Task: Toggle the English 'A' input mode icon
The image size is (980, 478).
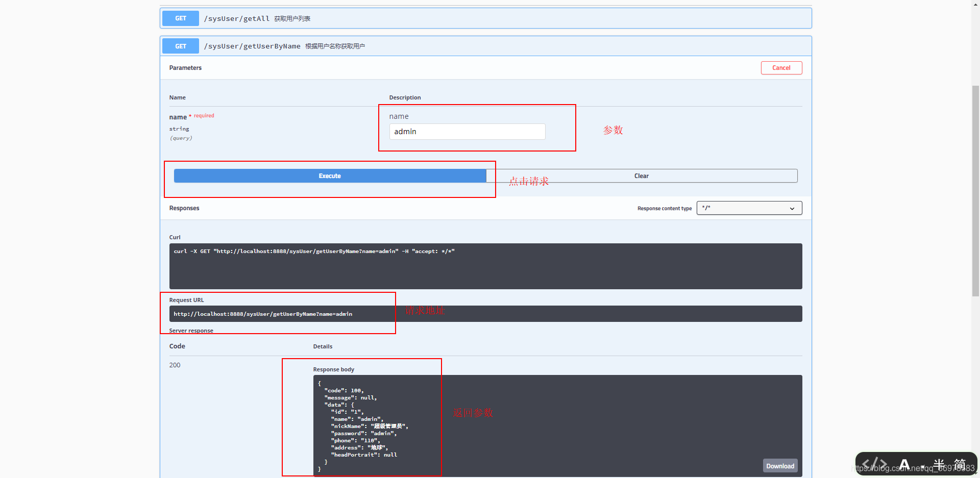Action: 904,464
